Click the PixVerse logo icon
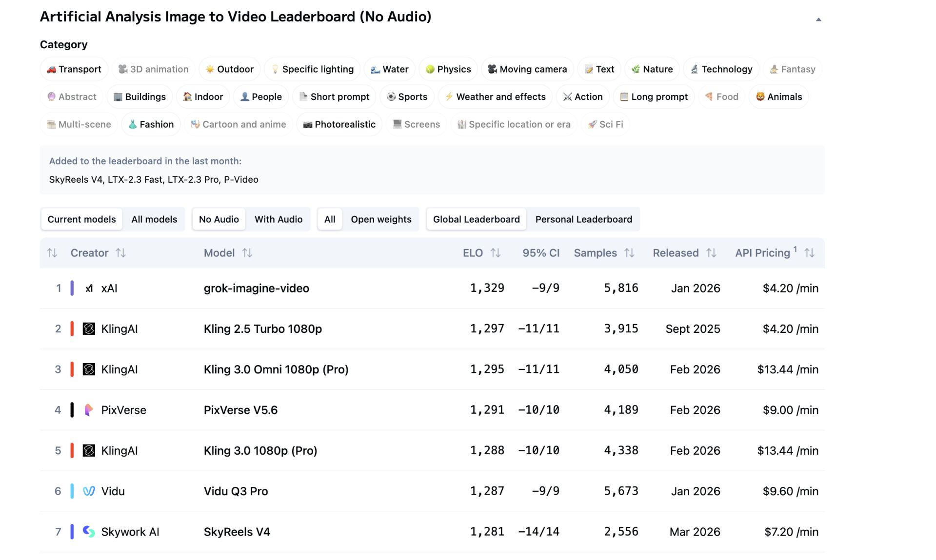The width and height of the screenshot is (936, 560). [89, 410]
